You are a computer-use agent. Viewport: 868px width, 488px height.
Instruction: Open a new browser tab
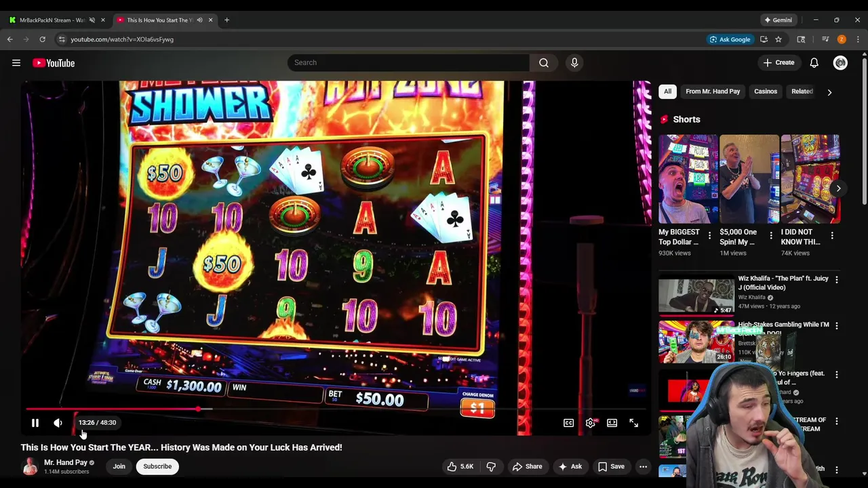coord(226,20)
